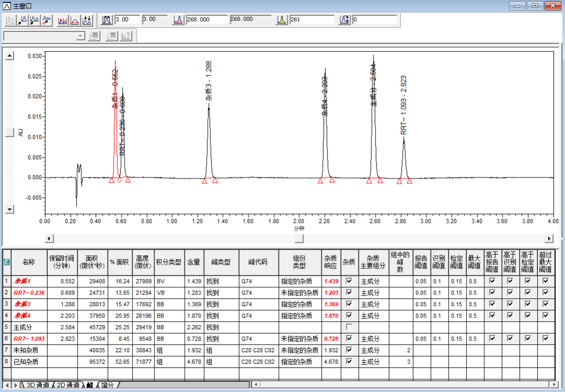Switch to the 3D 通道 tab
The width and height of the screenshot is (565, 392).
[38, 385]
